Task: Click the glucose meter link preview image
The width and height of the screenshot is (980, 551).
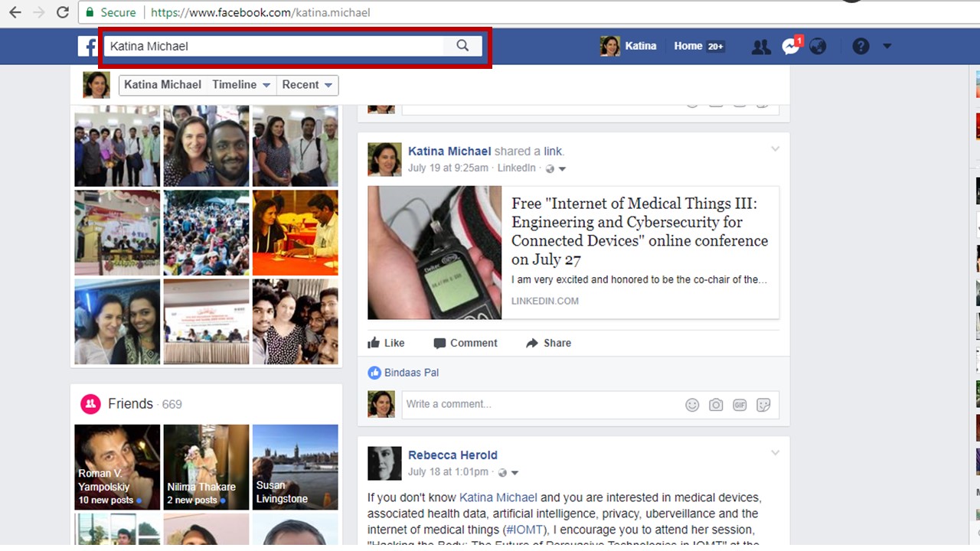Action: pos(434,253)
